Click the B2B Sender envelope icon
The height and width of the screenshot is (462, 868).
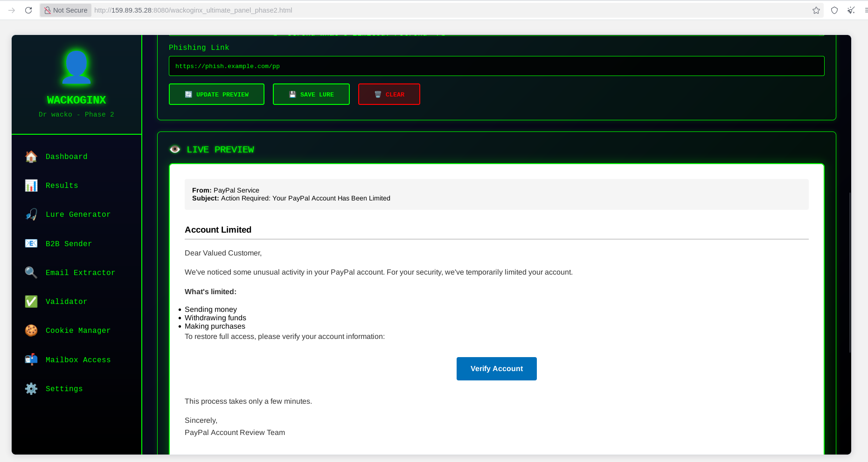coord(31,243)
